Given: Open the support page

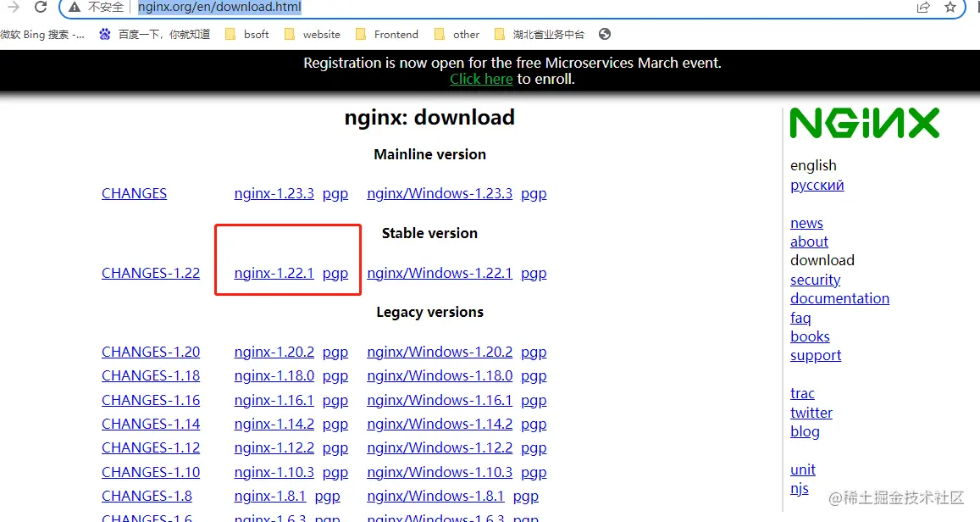Looking at the screenshot, I should 815,356.
